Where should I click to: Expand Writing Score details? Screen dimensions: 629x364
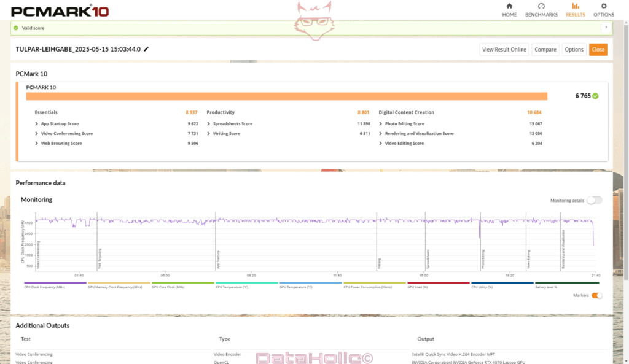point(208,133)
